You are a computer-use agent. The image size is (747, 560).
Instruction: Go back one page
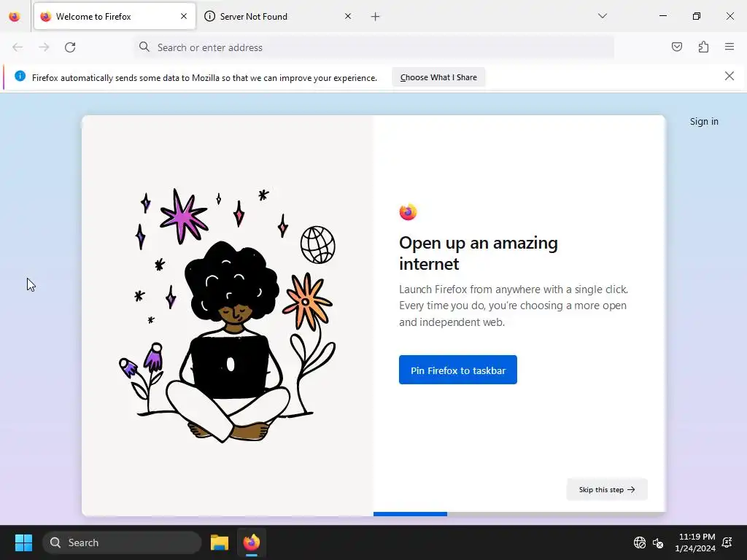pos(18,47)
